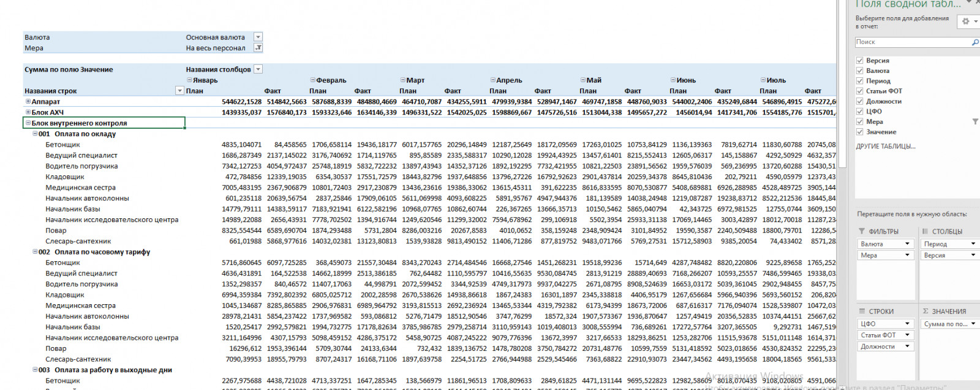Collapse 001 Оплата по окладу
This screenshot has width=980, height=390.
coord(35,134)
